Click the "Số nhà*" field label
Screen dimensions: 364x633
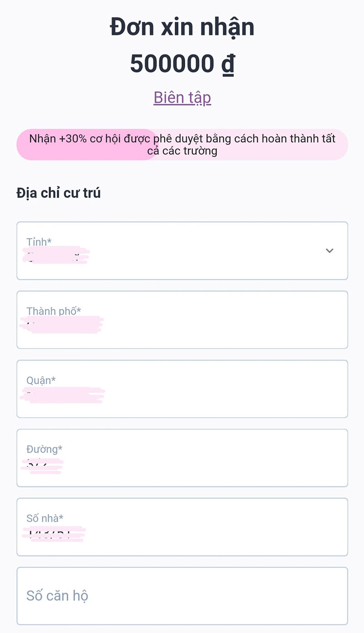[45, 518]
